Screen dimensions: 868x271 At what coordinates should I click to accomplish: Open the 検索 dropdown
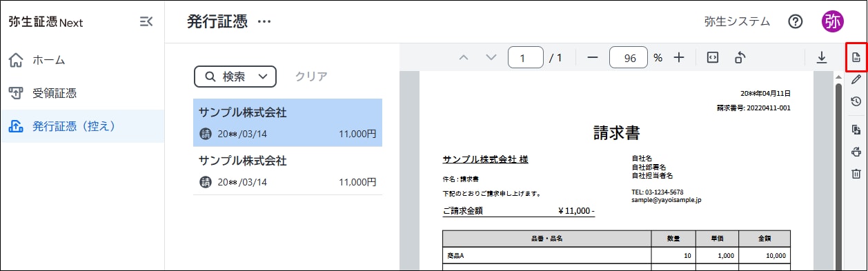pos(235,77)
